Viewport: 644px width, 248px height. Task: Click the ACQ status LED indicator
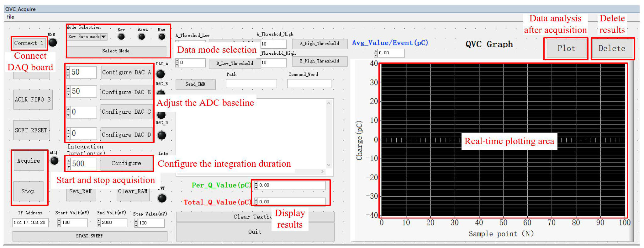55,161
